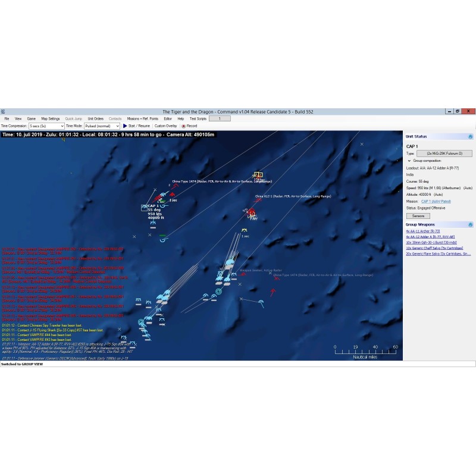Collapse the Group Weapons panel chevron
The height and width of the screenshot is (476, 476).
coord(471,225)
